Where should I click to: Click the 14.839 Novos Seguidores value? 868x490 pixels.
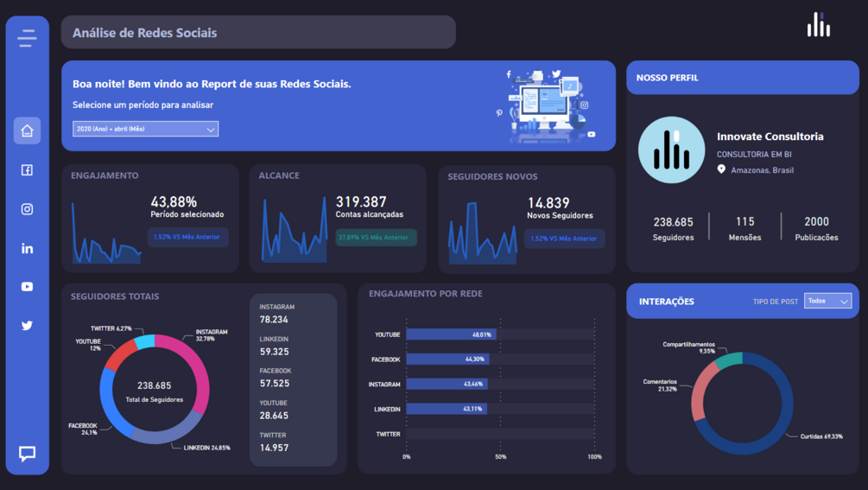(x=548, y=203)
